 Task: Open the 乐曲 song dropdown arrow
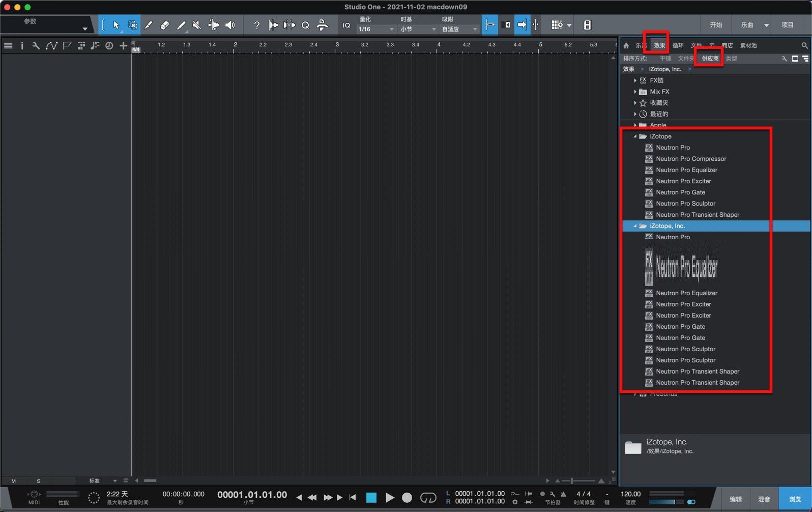(766, 25)
